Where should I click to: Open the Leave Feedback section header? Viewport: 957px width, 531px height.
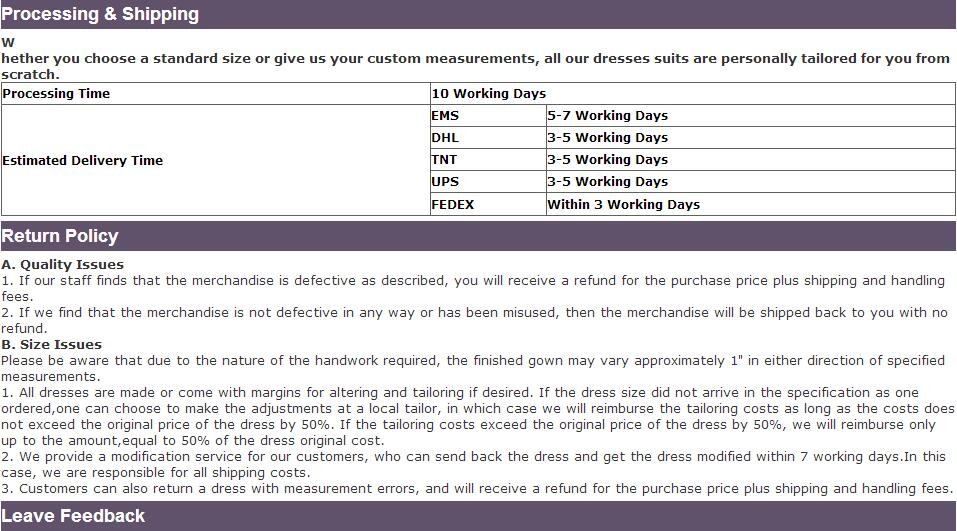[x=73, y=516]
